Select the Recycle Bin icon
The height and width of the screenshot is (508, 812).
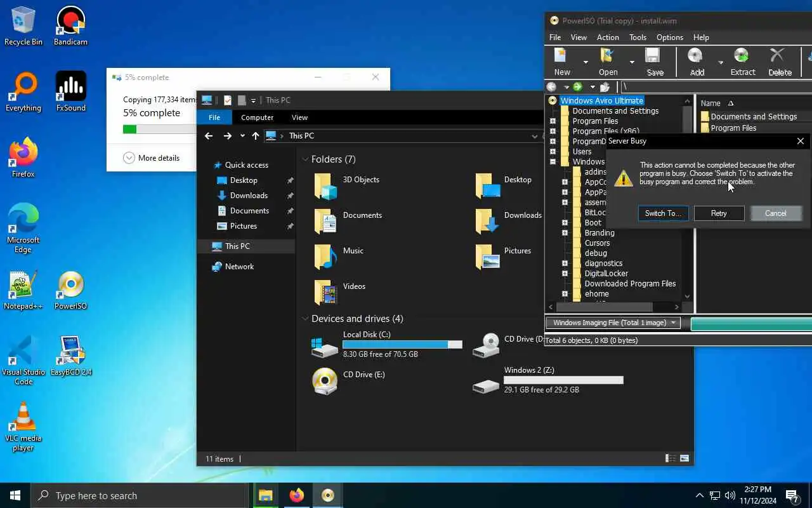click(x=23, y=27)
